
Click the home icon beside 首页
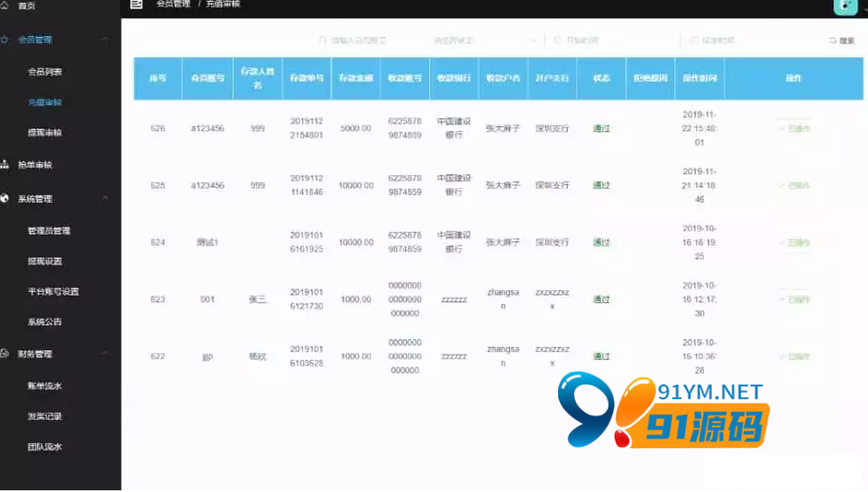5,5
